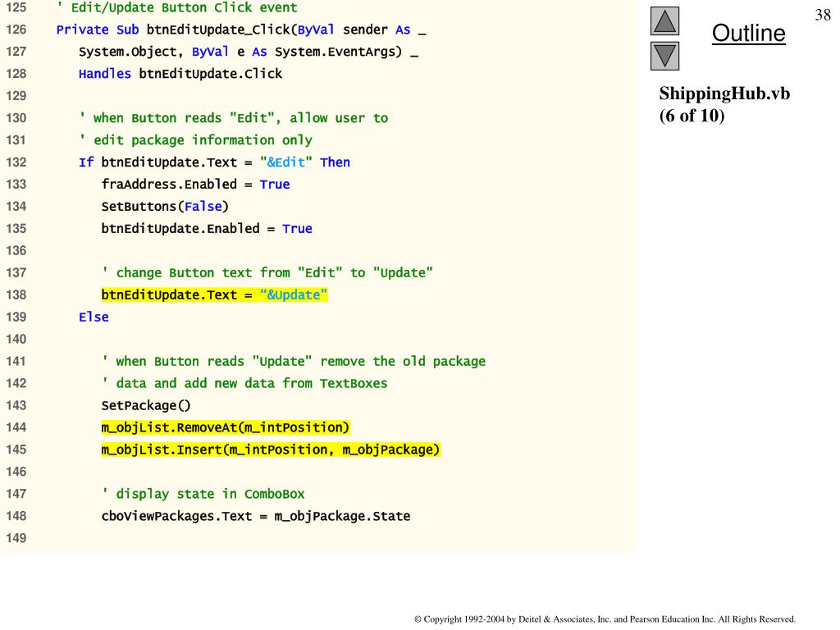
Task: Click highlighted "m_objList.Insert(m_intPosition, m_objPackage)" line
Action: [271, 450]
